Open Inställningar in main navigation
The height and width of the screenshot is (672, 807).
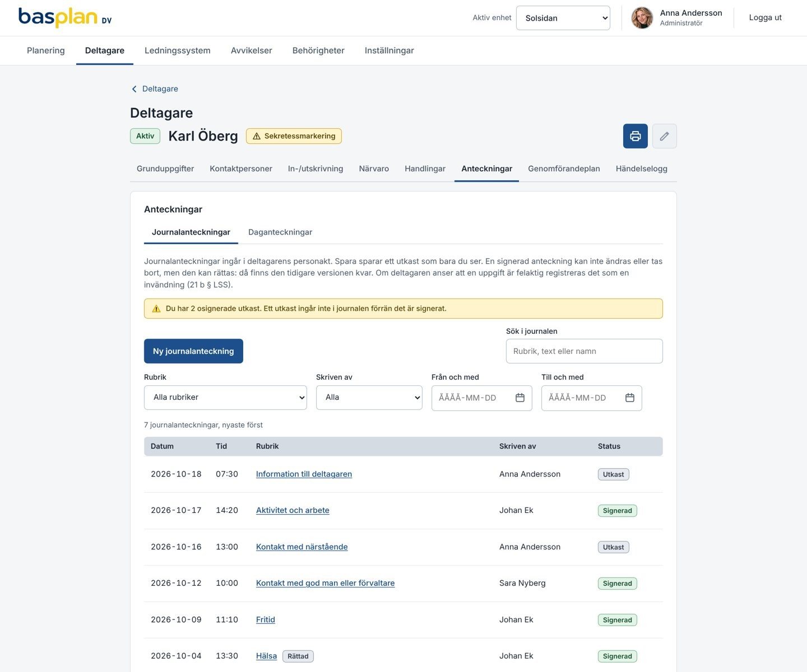pos(389,50)
